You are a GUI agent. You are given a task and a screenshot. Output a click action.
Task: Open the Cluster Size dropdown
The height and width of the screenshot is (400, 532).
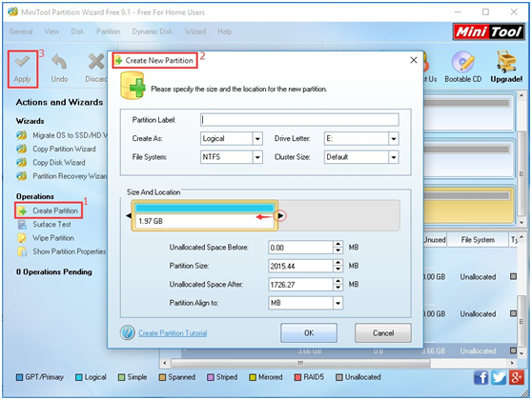393,157
